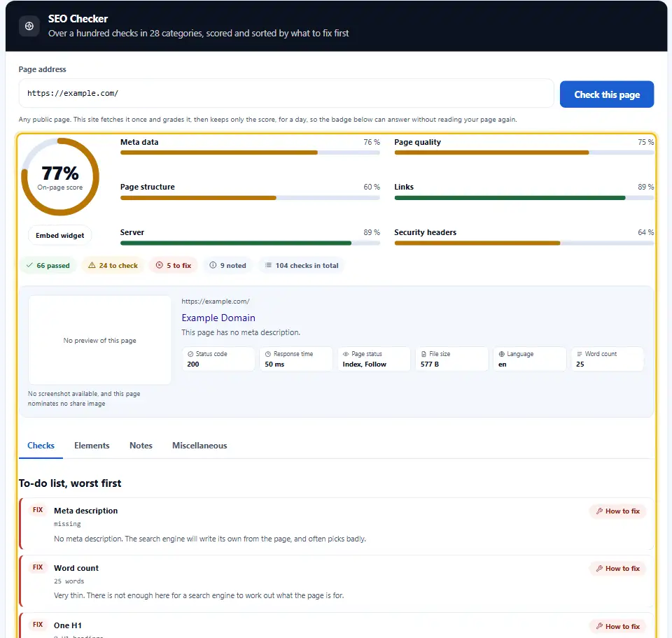The width and height of the screenshot is (672, 638).
Task: Click the list icon in 104 checks in total
Action: [268, 265]
